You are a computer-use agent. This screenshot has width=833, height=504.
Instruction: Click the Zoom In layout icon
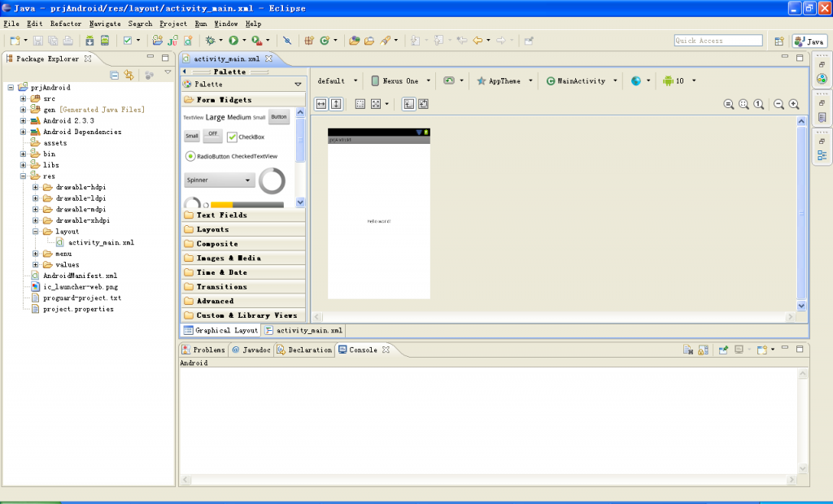coord(794,104)
